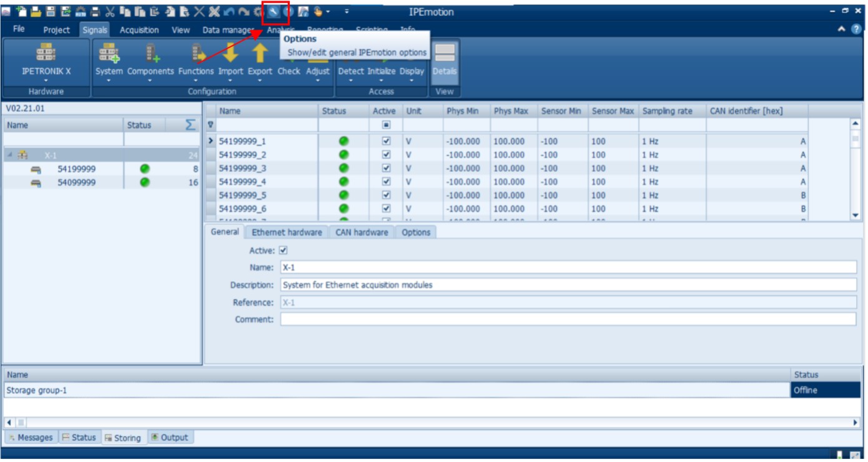The height and width of the screenshot is (462, 868).
Task: Open the Acquisition ribbon tab
Action: click(139, 30)
